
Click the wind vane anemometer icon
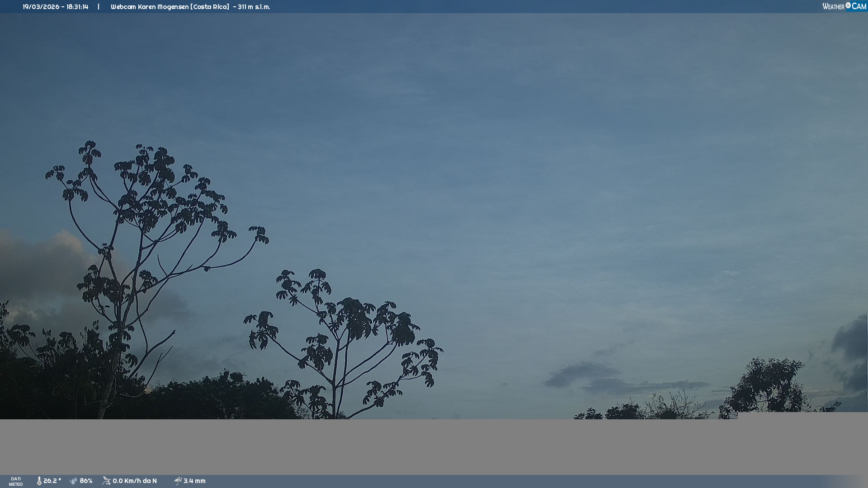(x=106, y=481)
